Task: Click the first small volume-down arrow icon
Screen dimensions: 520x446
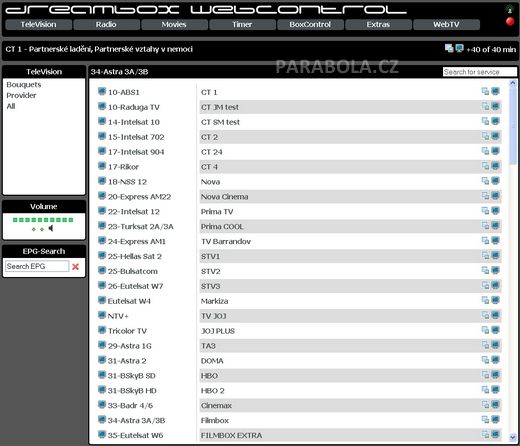Action: [x=33, y=229]
